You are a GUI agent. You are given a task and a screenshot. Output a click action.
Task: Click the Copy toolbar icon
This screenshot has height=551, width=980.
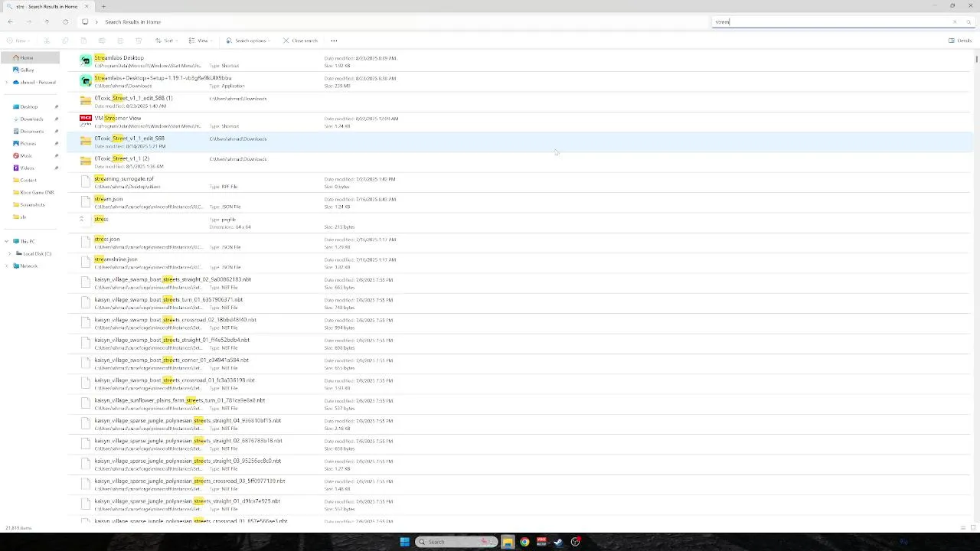(x=65, y=41)
